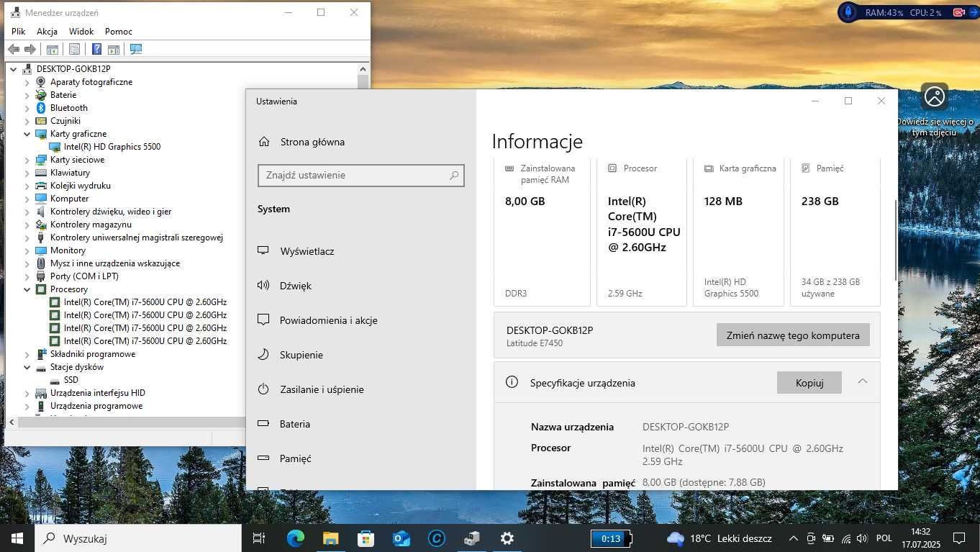Click Dowiedz się więcej o tym zdjęciu
The width and height of the screenshot is (980, 552).
pos(935,110)
